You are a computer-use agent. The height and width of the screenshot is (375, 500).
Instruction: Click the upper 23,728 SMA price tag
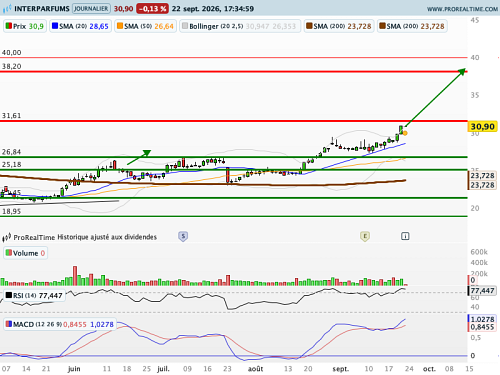[482, 175]
